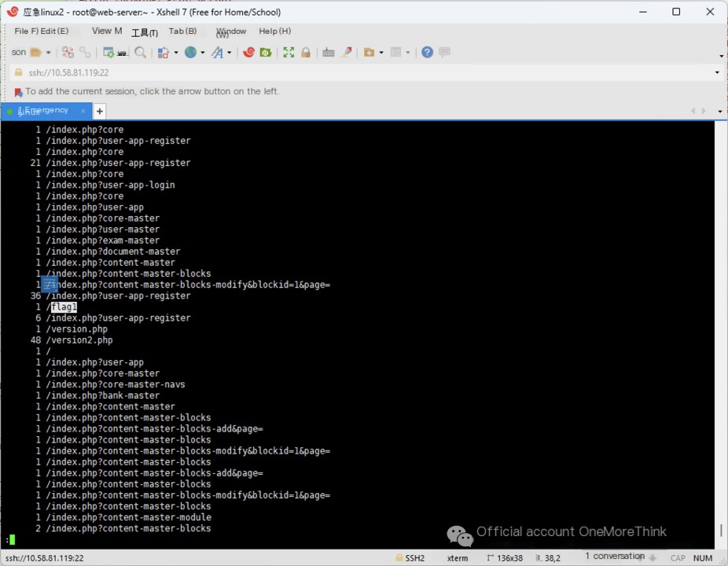Click the globe encoding icon
The height and width of the screenshot is (566, 728).
click(x=190, y=52)
